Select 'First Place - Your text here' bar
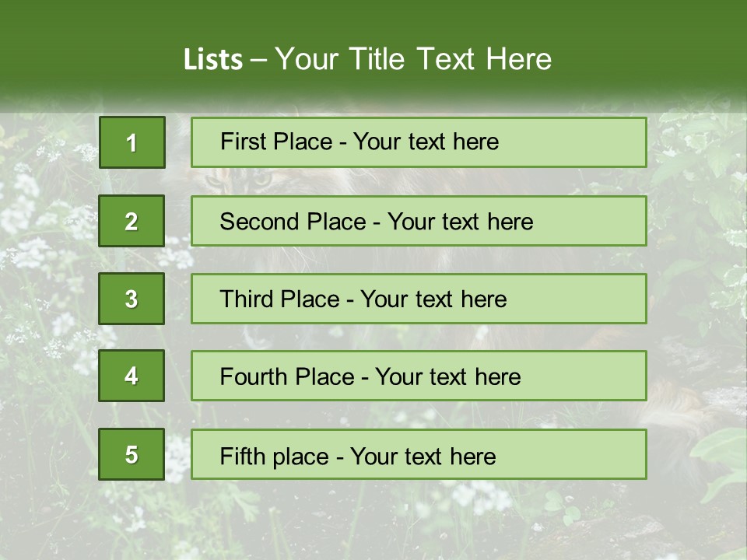 pyautogui.click(x=419, y=142)
